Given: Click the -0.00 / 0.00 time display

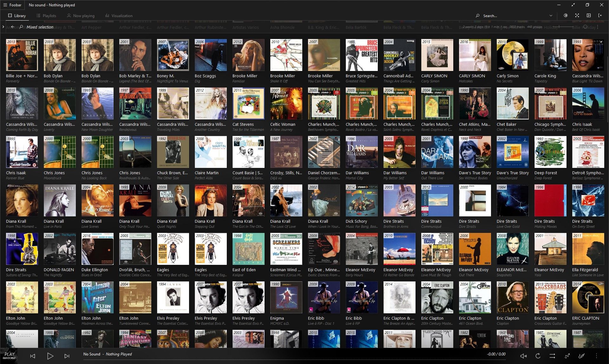Looking at the screenshot, I should [496, 354].
